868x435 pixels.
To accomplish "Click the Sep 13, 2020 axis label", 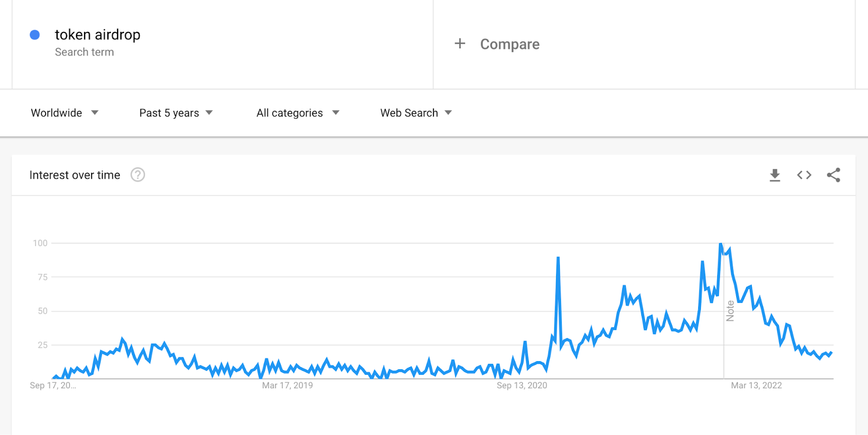I will tap(522, 386).
